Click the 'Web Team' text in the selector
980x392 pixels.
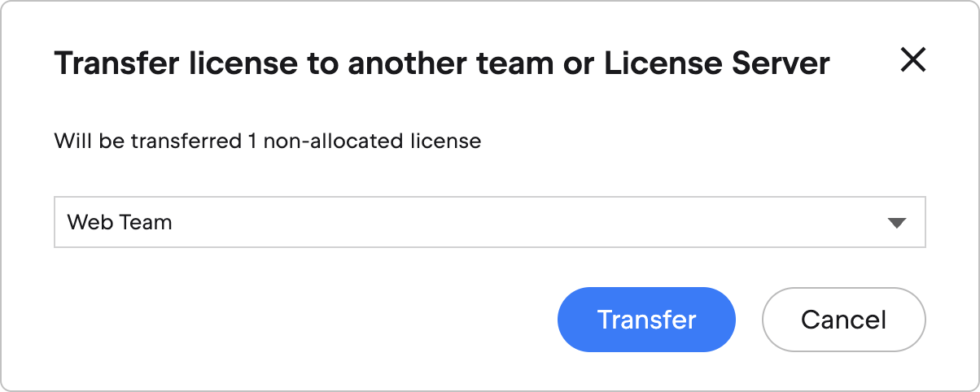(120, 222)
